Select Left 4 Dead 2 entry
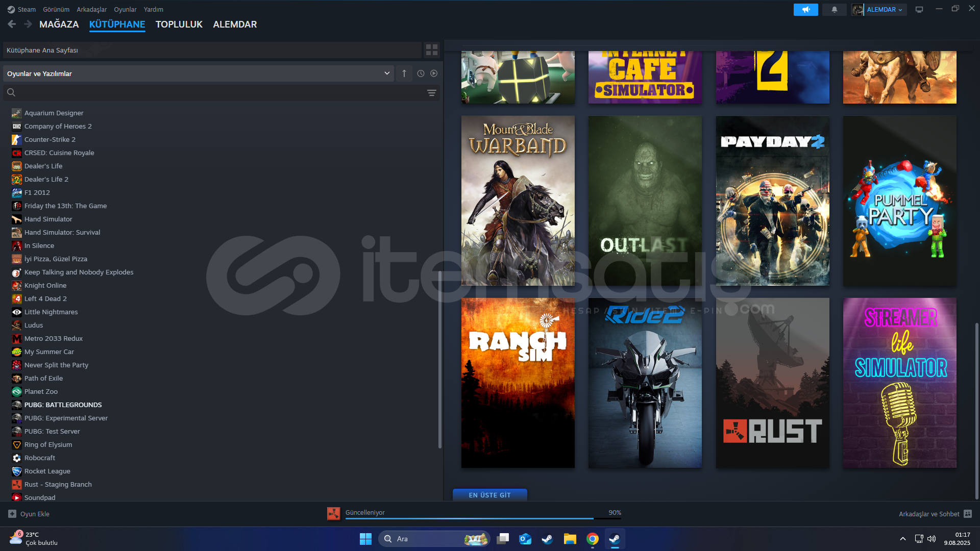 pos(45,298)
